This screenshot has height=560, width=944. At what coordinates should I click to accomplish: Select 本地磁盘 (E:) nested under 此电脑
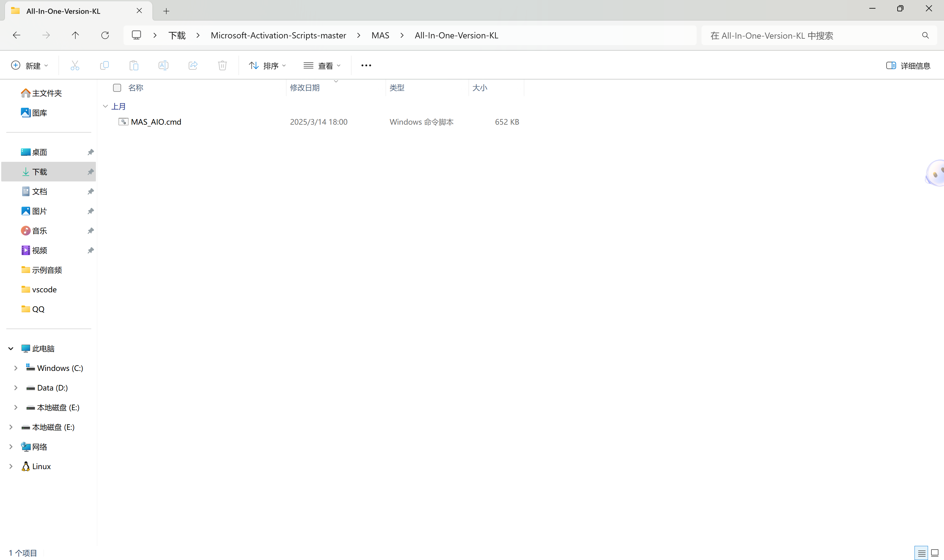pyautogui.click(x=53, y=407)
